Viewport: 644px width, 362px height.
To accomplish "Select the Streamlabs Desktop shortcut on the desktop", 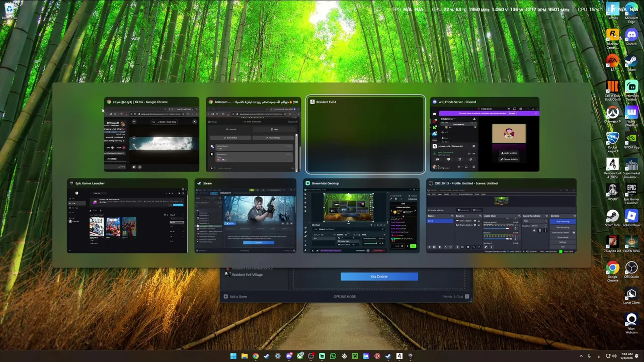I will click(x=631, y=90).
